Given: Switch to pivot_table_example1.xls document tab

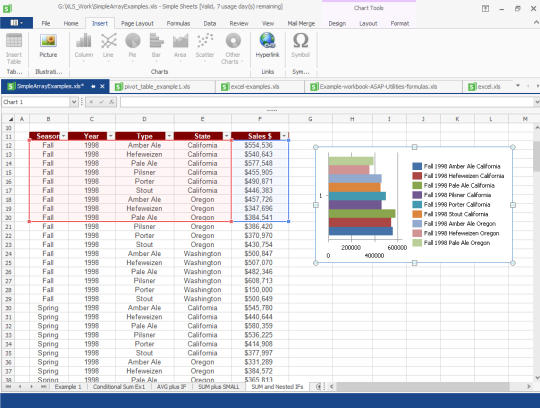Looking at the screenshot, I should tap(157, 87).
